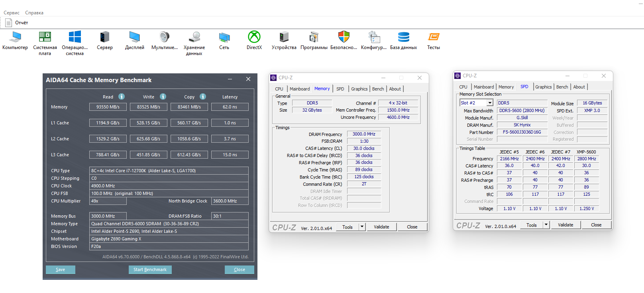Image resolution: width=644 pixels, height=293 pixels.
Task: Open Mainboard tab in CPU-Z SPD window
Action: click(x=484, y=87)
